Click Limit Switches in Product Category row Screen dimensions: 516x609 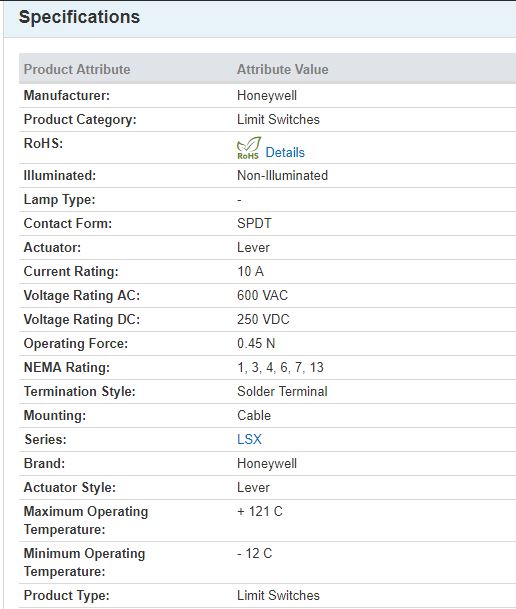[x=278, y=119]
